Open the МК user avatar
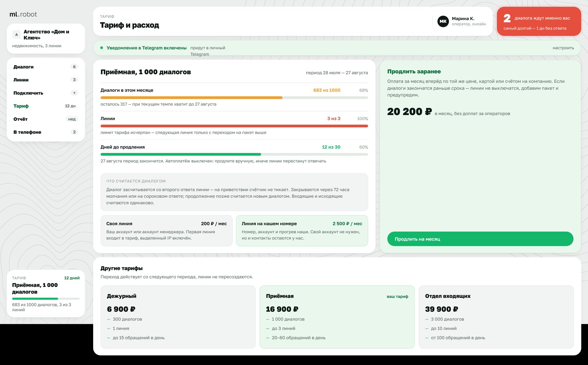588x365 pixels. 443,21
